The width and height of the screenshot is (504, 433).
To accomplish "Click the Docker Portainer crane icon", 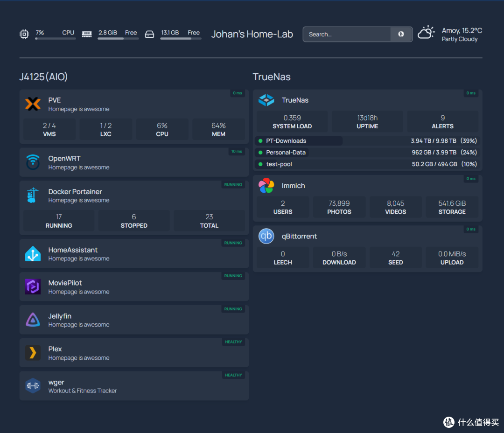I will tap(33, 196).
